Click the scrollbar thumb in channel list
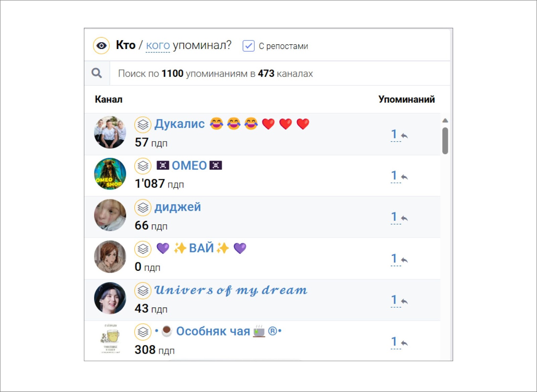 point(445,141)
